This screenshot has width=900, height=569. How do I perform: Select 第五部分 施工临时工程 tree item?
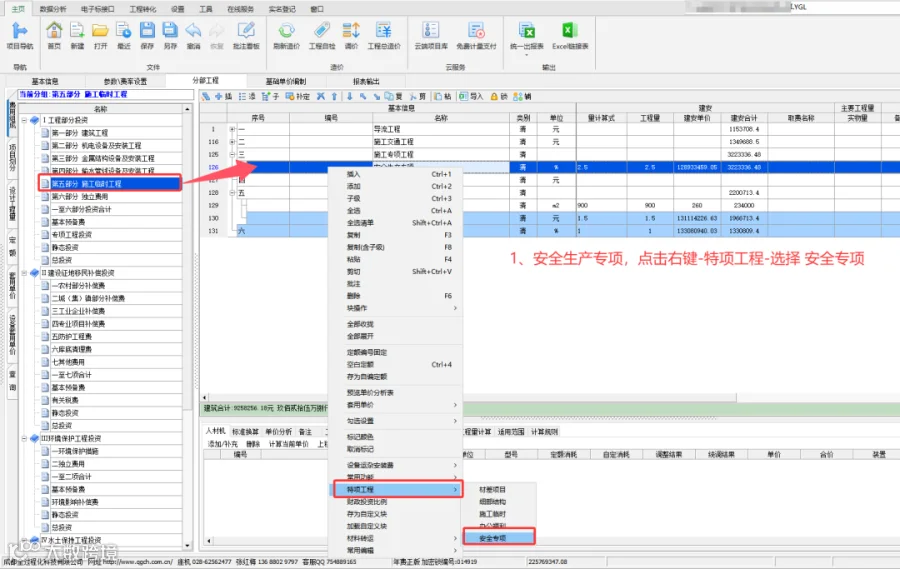[x=111, y=184]
